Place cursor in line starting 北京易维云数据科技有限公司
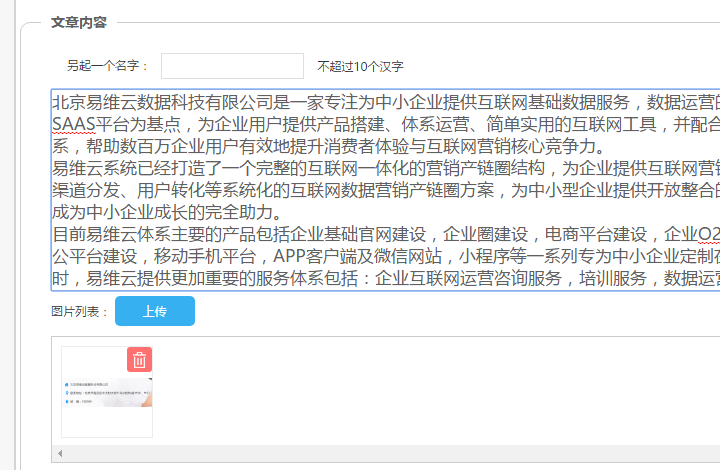The image size is (720, 470). (x=300, y=102)
